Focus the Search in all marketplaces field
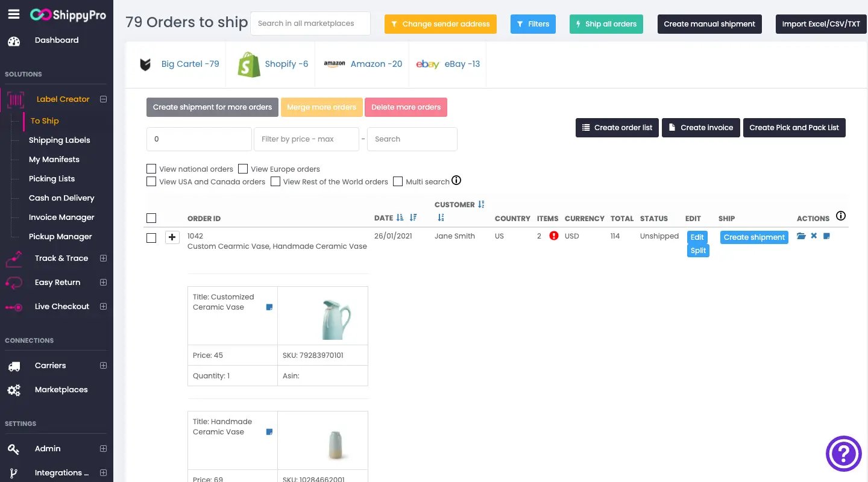The width and height of the screenshot is (868, 482). [x=310, y=23]
